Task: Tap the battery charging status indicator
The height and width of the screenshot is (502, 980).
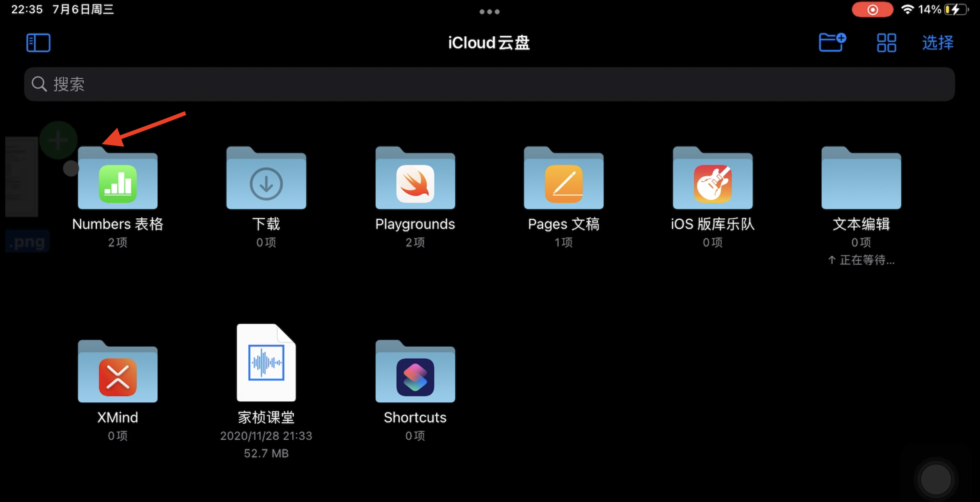Action: [x=956, y=10]
